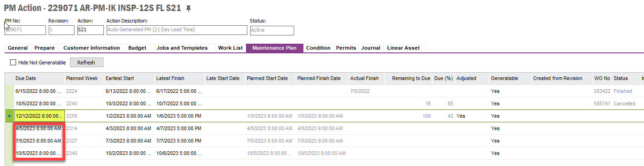Select the highlighted 12/12/2022 due date cell
644x166 pixels.
point(39,116)
